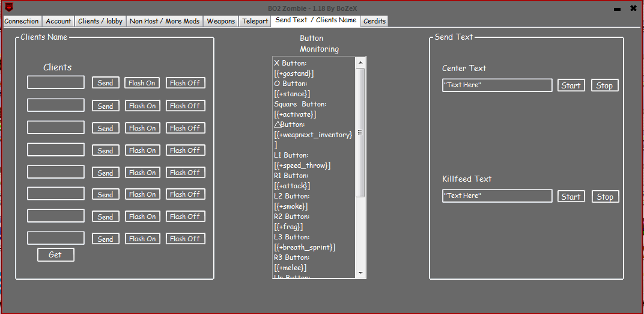Focus the second client name field
The image size is (644, 314).
[56, 105]
